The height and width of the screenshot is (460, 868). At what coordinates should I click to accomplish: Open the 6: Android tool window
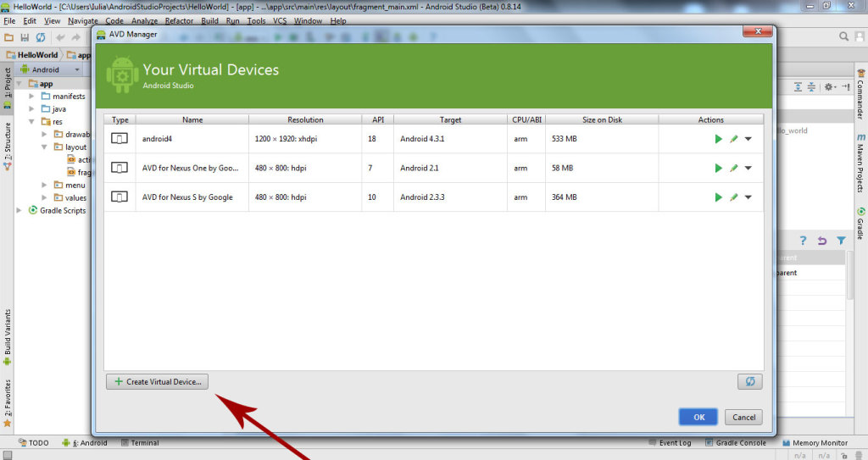(x=85, y=443)
